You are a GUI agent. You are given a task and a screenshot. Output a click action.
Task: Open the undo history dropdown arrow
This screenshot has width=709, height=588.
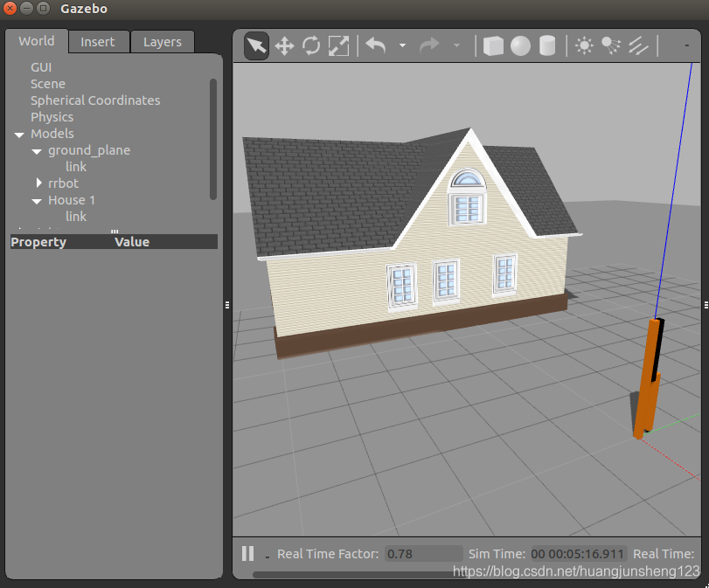pyautogui.click(x=402, y=45)
